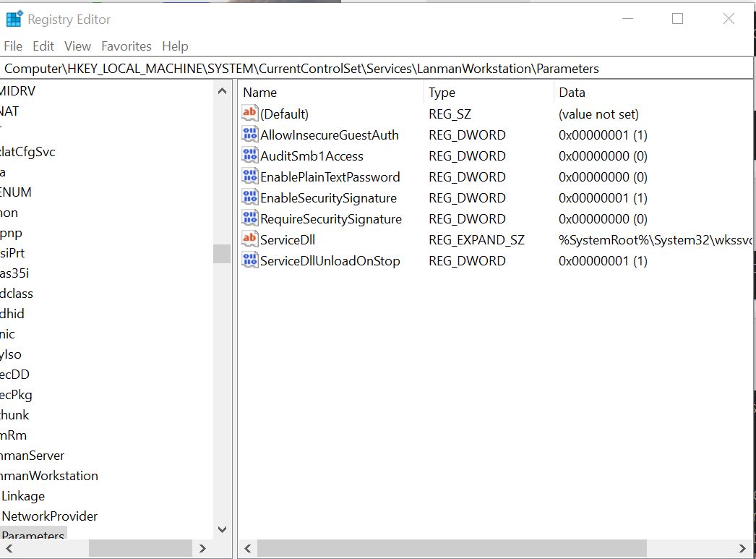Select the tree key ending in as35i
The height and width of the screenshot is (559, 756).
click(14, 273)
